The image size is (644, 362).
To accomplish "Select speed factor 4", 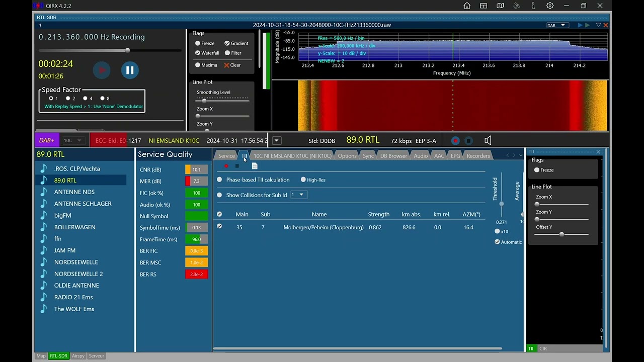I will point(85,99).
